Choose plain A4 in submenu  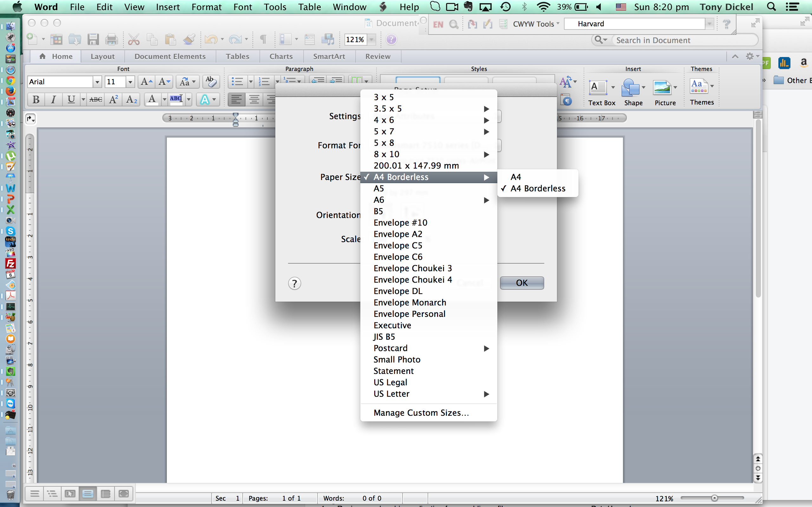(516, 177)
